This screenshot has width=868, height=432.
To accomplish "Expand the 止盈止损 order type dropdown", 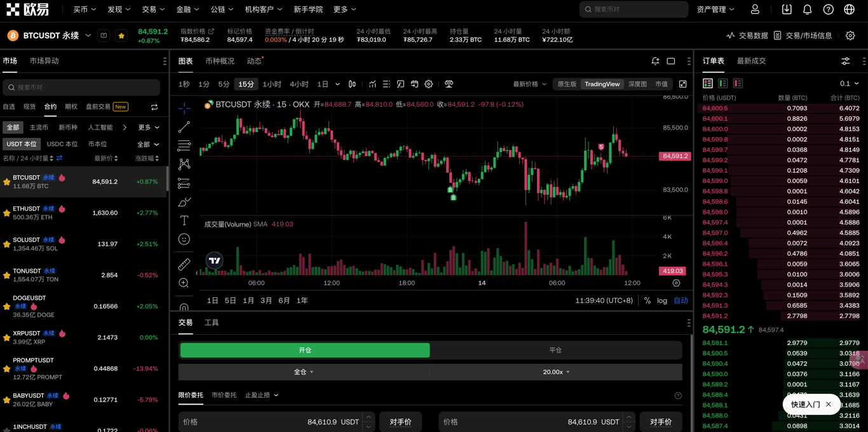I will 262,395.
